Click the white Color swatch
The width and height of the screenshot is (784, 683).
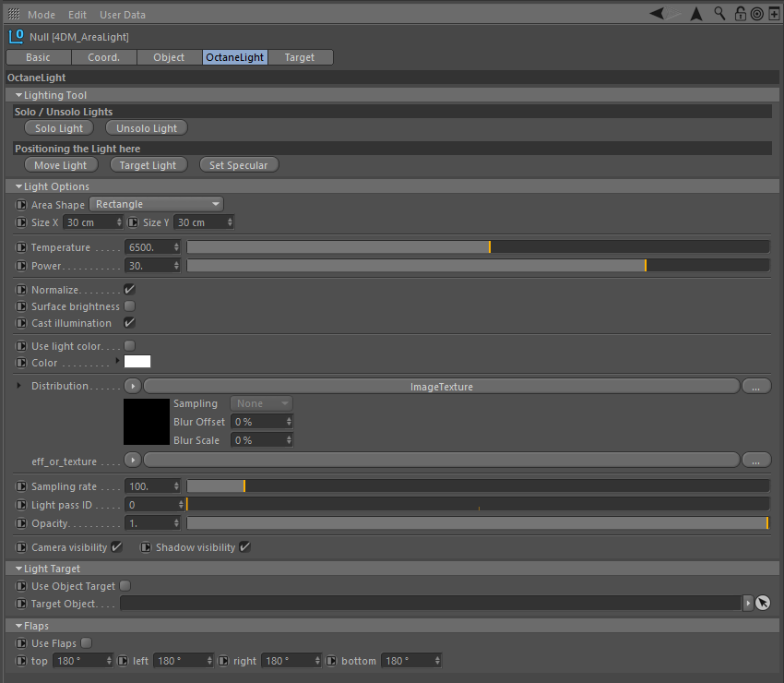coord(137,361)
